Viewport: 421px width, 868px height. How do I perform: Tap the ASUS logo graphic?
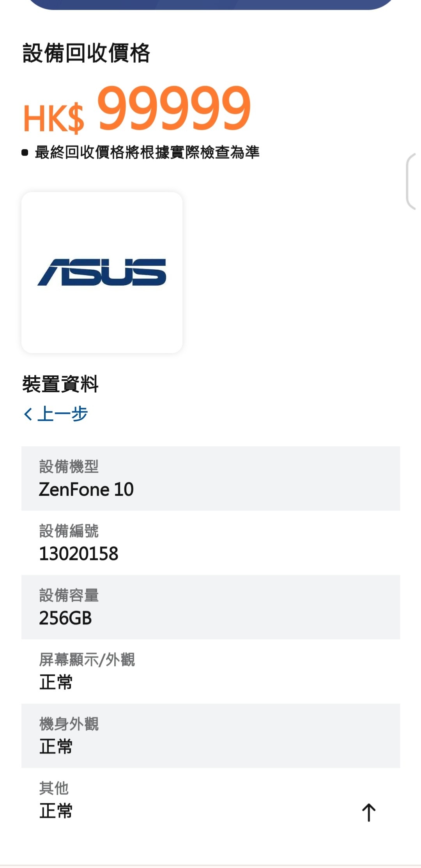tap(102, 272)
